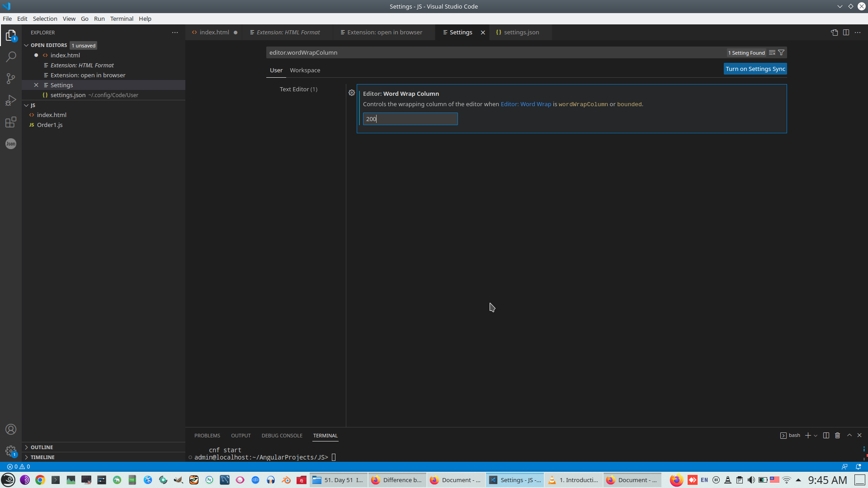Image resolution: width=868 pixels, height=488 pixels.
Task: Click the split editor right icon
Action: pyautogui.click(x=846, y=33)
